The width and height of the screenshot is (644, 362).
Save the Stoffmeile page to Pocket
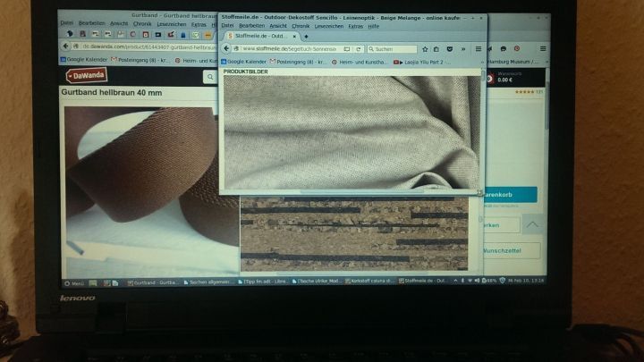(450, 49)
